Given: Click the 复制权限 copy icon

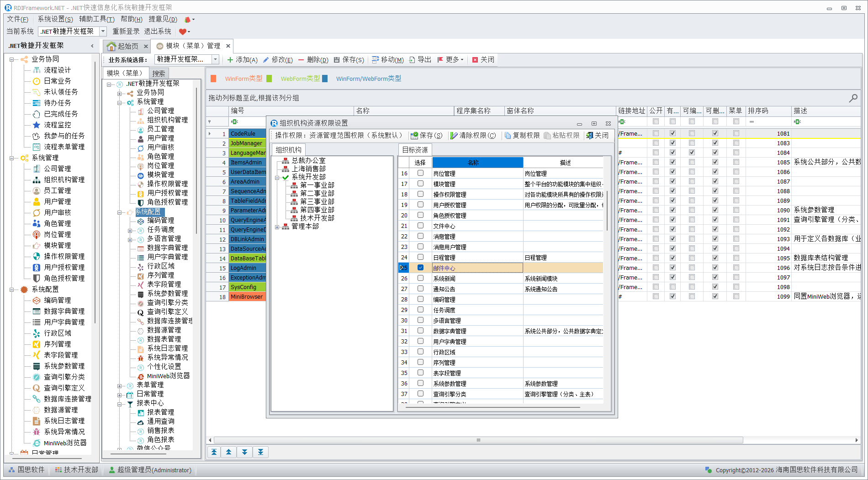Looking at the screenshot, I should (x=507, y=136).
